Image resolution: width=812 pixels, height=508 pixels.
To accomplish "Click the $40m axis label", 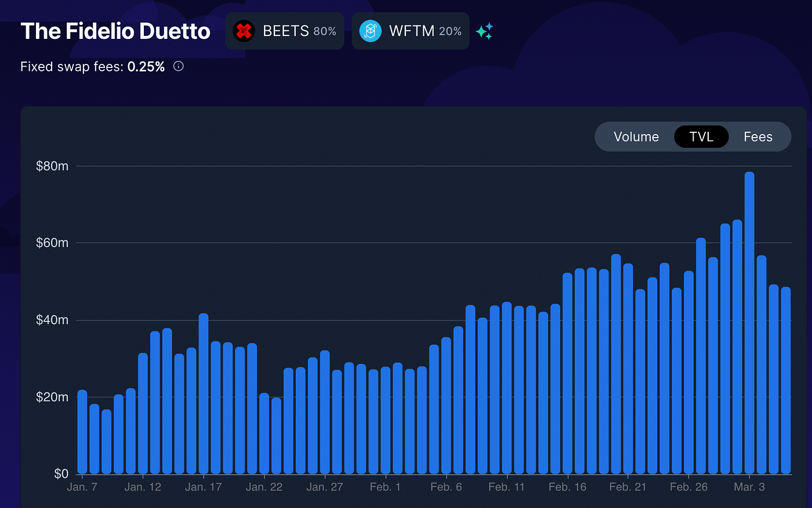I will coord(52,320).
